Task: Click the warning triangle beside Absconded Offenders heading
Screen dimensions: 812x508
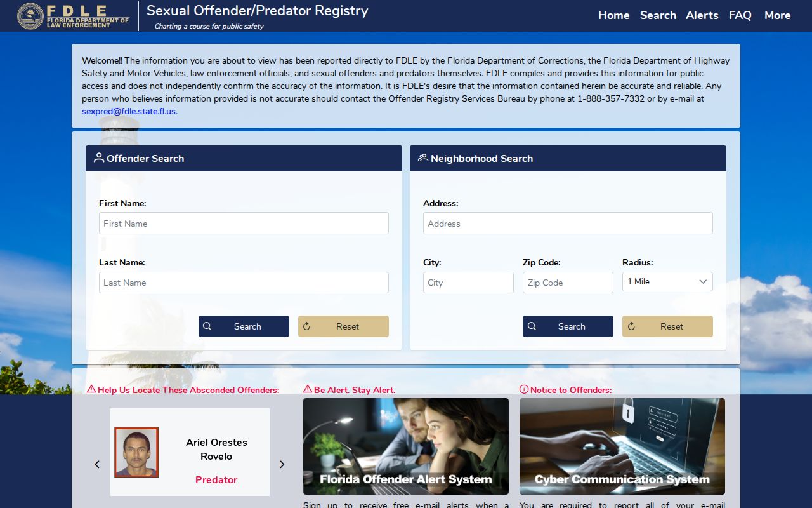Action: click(x=91, y=389)
